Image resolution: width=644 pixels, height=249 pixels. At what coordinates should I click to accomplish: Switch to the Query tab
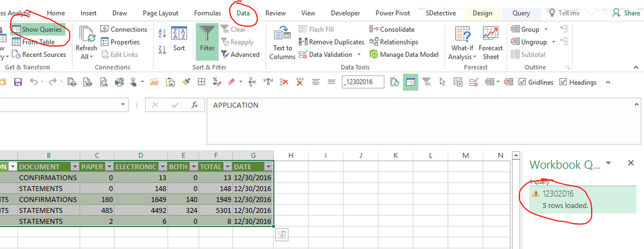(521, 13)
